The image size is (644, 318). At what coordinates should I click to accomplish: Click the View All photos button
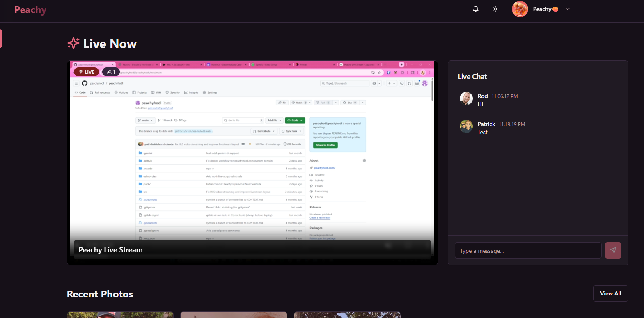pyautogui.click(x=610, y=293)
